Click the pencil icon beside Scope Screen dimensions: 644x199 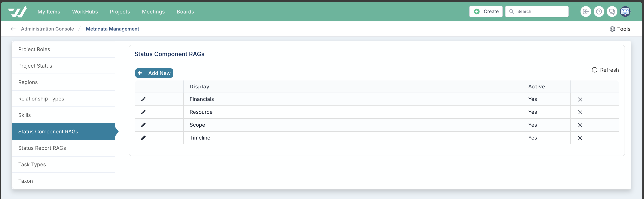(x=143, y=125)
